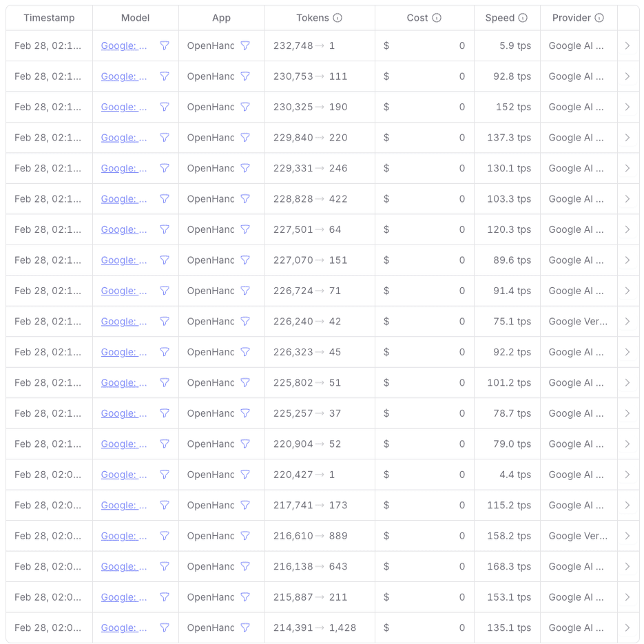Viewport: 644px width, 644px height.
Task: Filter by model in the 228,828 tokens row
Action: pyautogui.click(x=165, y=199)
